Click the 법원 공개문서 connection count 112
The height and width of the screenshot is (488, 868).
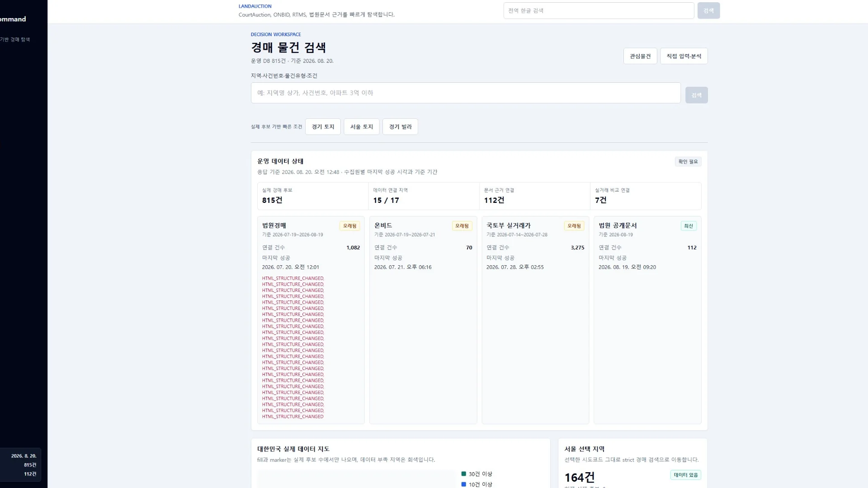click(x=692, y=247)
